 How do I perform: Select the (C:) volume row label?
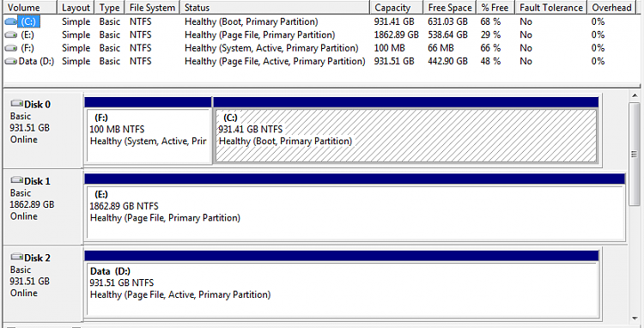tap(28, 21)
